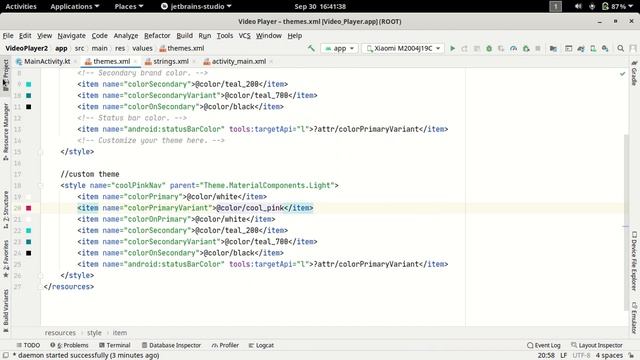Open the Layout Inspector
The width and height of the screenshot is (640, 360).
pos(597,345)
